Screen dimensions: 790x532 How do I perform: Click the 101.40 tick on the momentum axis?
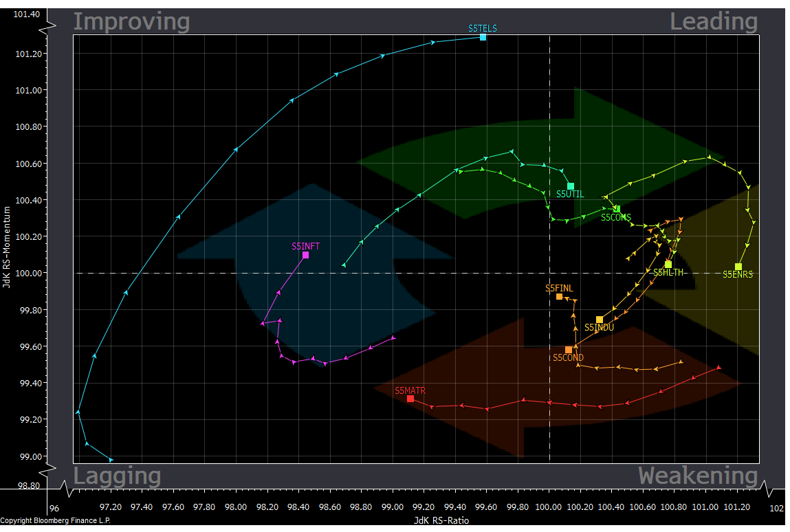coord(27,14)
